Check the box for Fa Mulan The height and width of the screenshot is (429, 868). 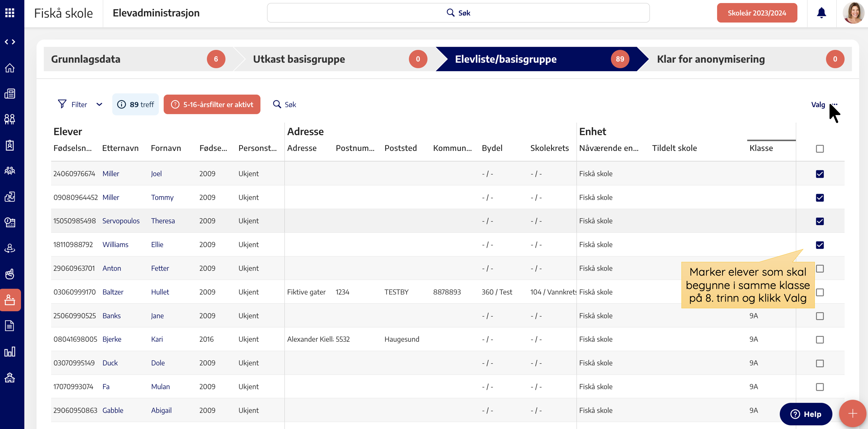[x=820, y=387]
